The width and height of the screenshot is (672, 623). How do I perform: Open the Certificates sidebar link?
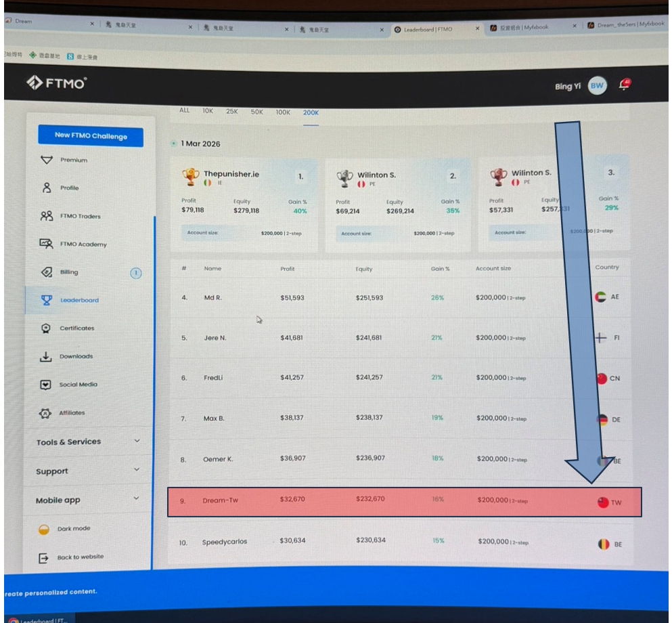tap(76, 328)
